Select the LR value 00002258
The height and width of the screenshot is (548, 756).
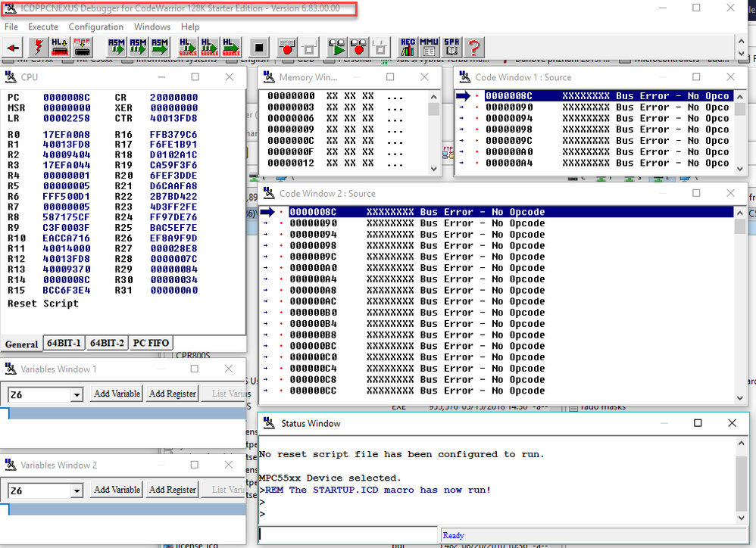click(x=67, y=118)
